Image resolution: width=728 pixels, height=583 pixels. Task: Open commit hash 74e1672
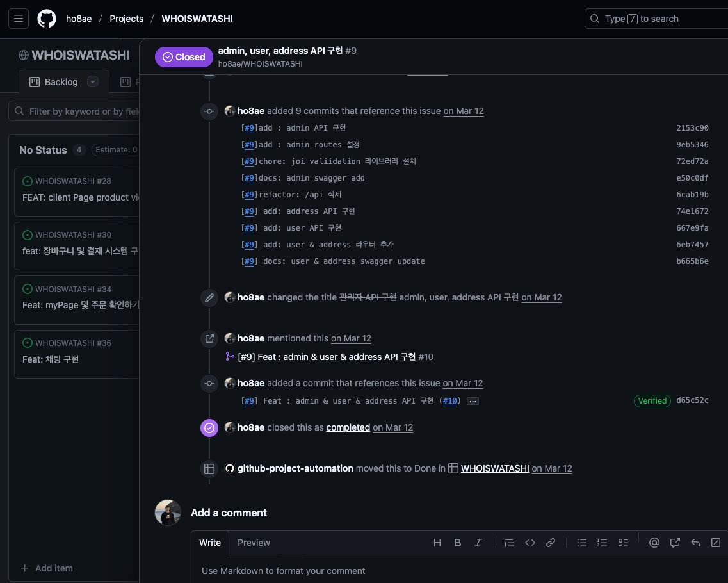click(692, 211)
